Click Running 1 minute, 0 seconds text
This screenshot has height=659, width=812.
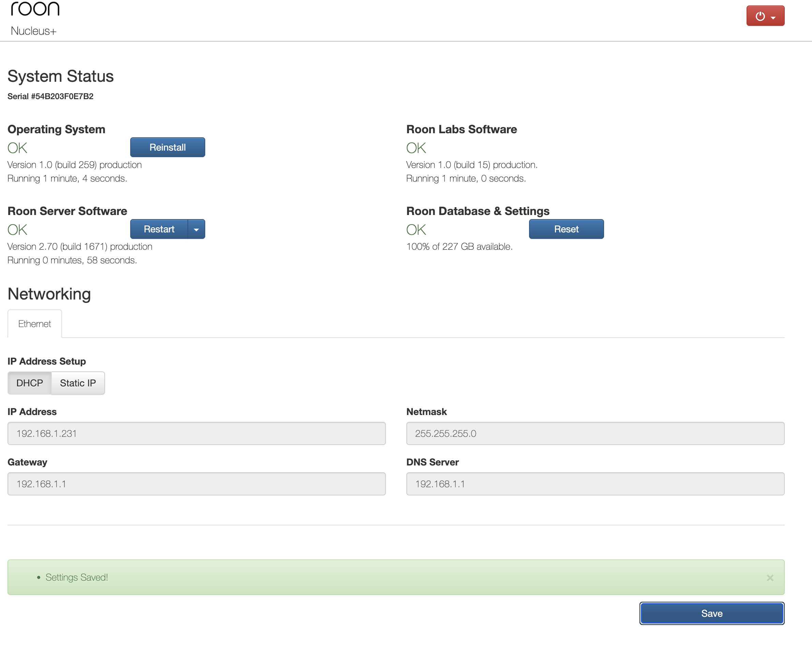tap(466, 179)
